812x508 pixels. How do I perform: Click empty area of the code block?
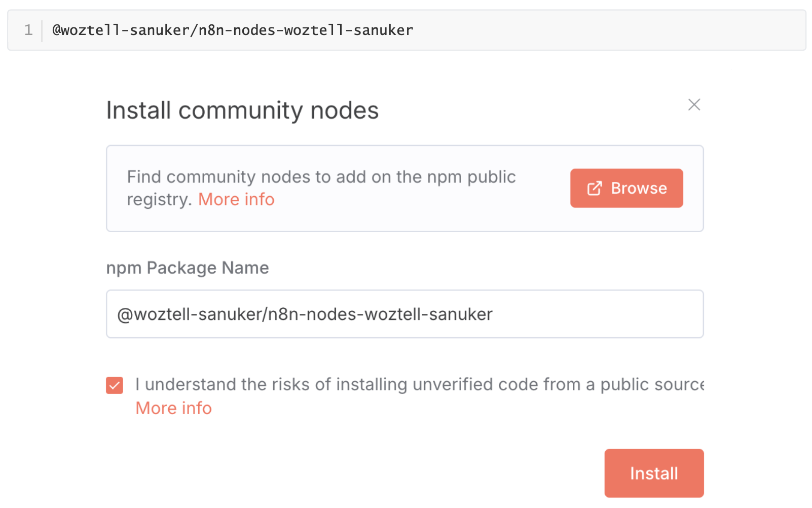608,30
